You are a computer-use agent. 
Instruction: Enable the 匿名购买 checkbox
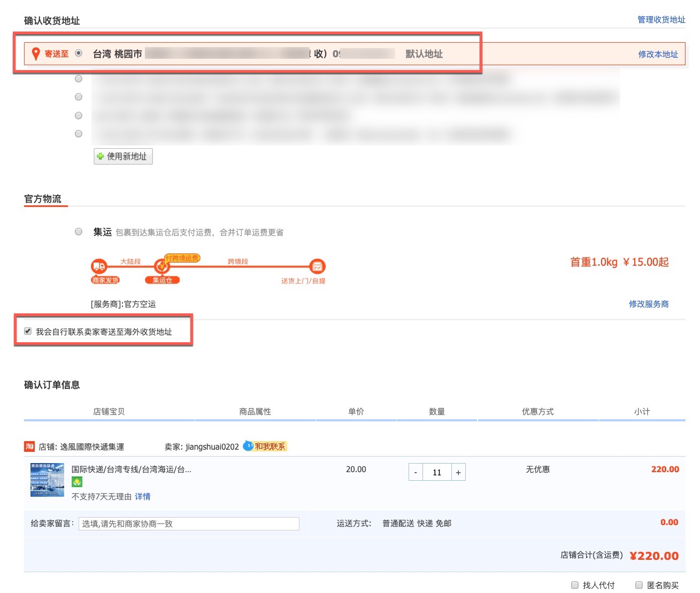point(639,584)
